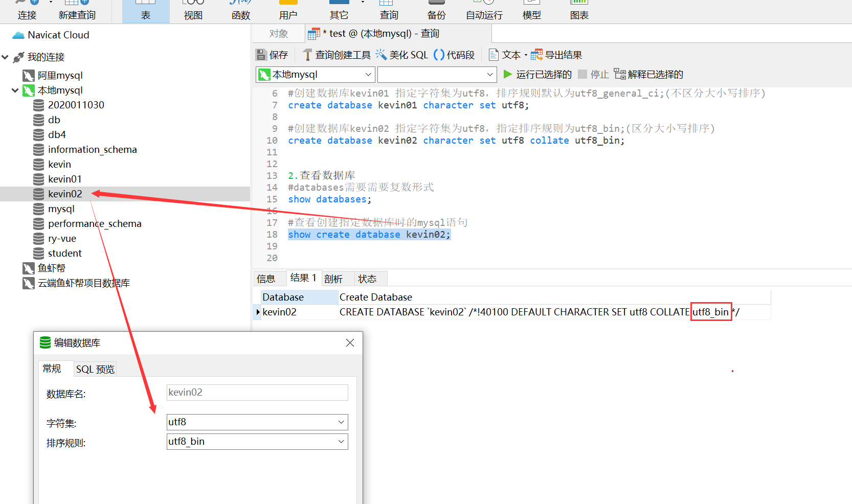Open the 视图 view toolbar item
The width and height of the screenshot is (852, 504).
coord(193,10)
